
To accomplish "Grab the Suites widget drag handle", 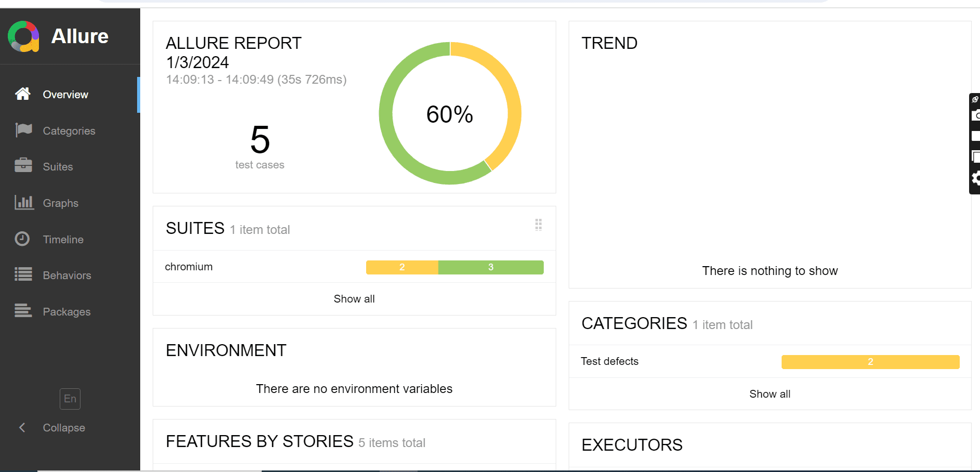I will tap(539, 225).
